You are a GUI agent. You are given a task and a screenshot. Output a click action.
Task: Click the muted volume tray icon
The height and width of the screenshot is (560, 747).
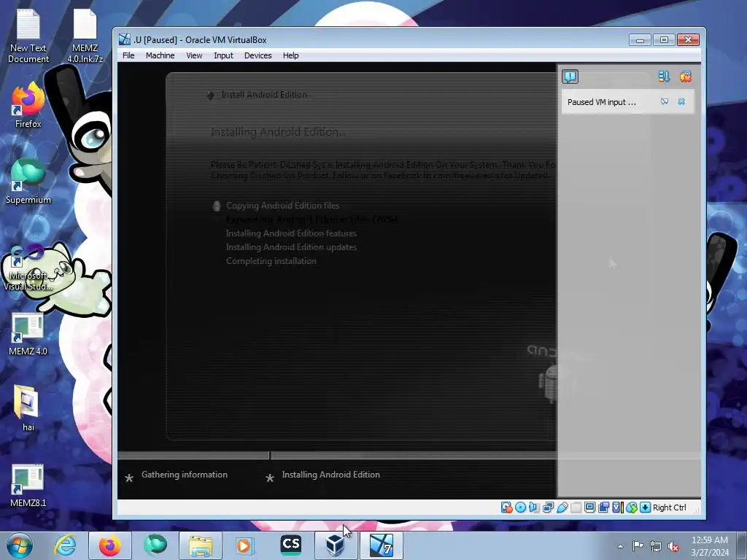(x=673, y=547)
